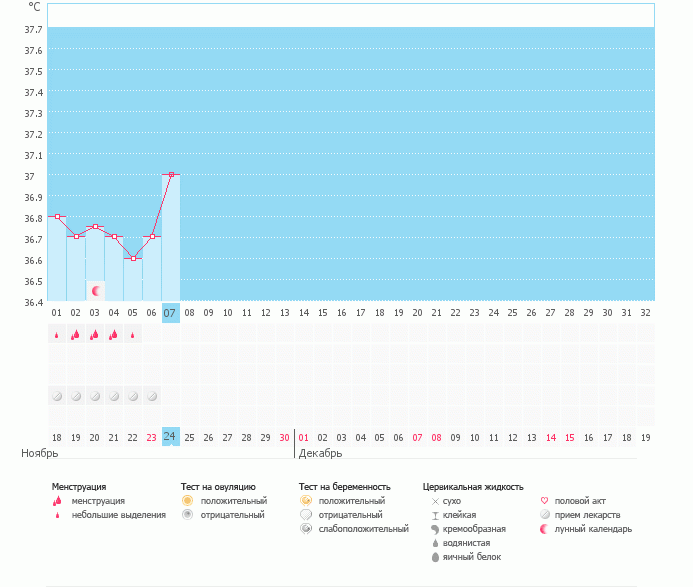The height and width of the screenshot is (587, 693).
Task: Click the menstruation drop icon under day 01
Action: [x=57, y=335]
